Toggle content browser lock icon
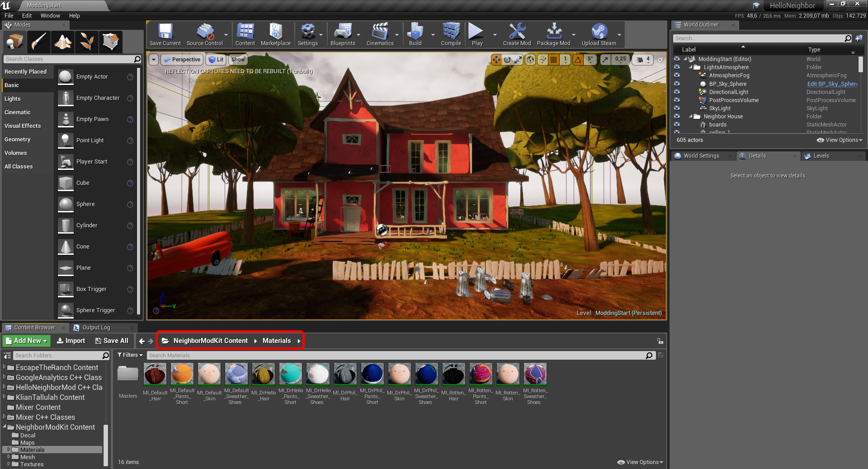The image size is (868, 469). click(660, 341)
